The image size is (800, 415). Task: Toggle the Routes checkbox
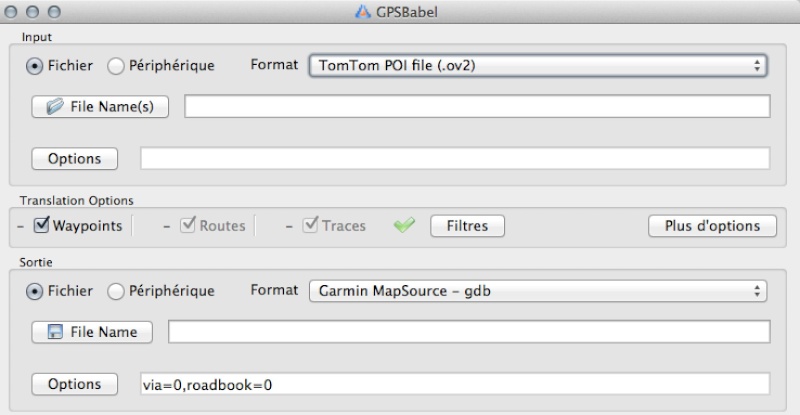click(x=188, y=225)
